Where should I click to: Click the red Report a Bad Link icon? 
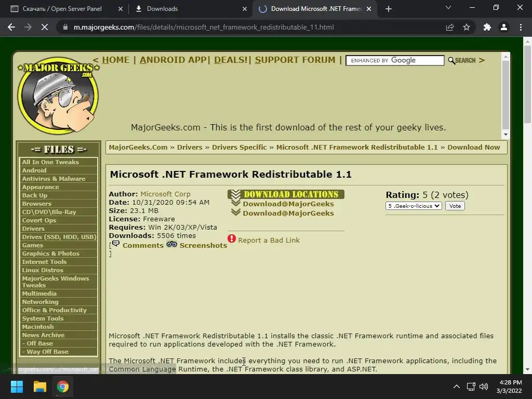coord(232,239)
